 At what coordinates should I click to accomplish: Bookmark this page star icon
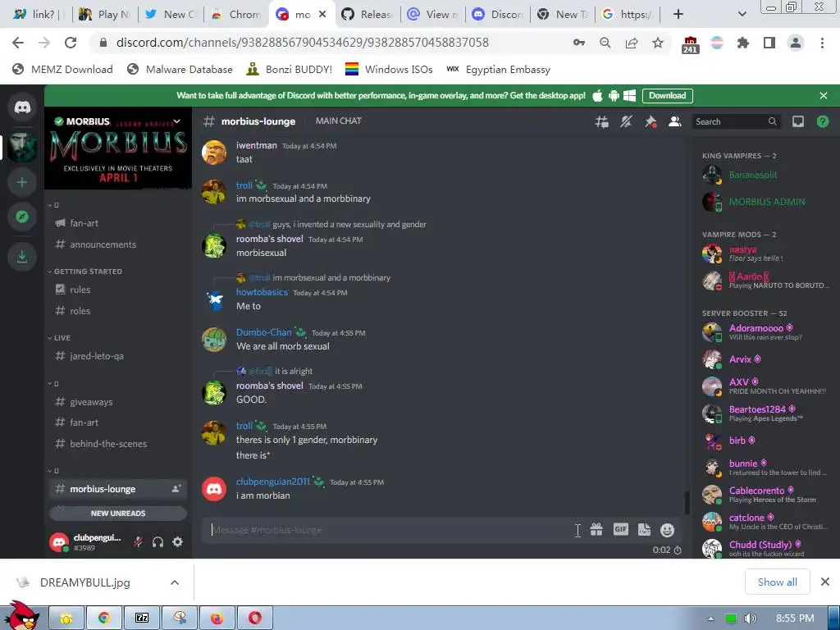click(x=658, y=43)
